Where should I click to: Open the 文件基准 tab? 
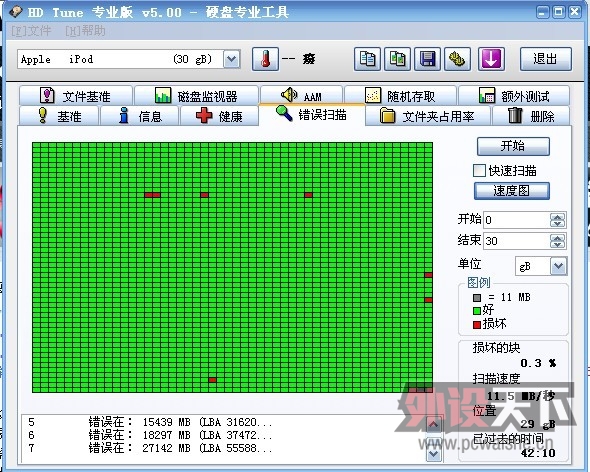click(76, 96)
